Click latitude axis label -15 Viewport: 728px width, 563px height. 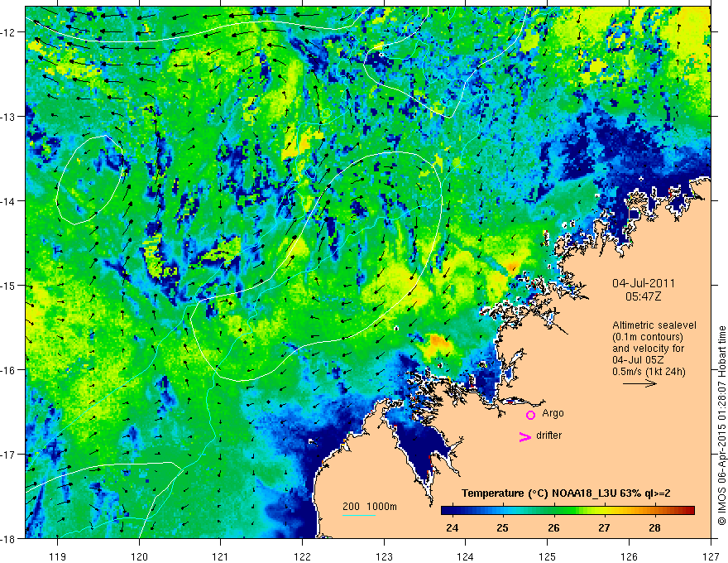8,285
